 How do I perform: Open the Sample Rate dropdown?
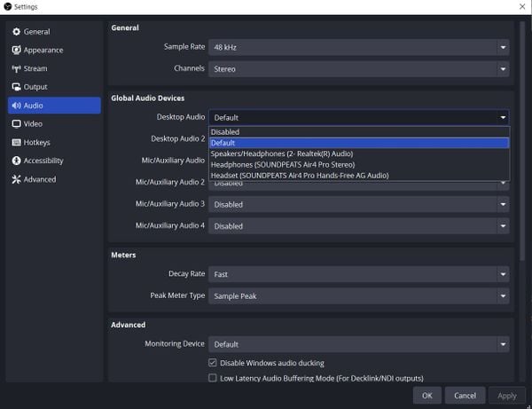(359, 47)
